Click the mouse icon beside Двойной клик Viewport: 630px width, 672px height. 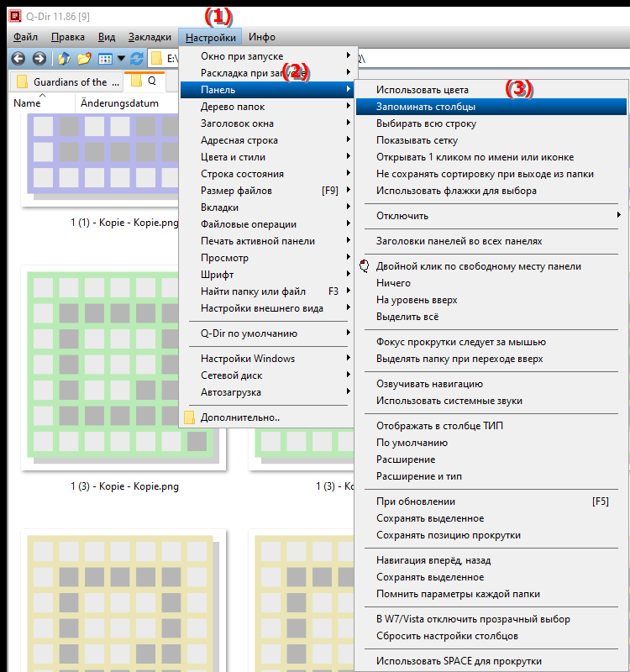click(x=365, y=266)
